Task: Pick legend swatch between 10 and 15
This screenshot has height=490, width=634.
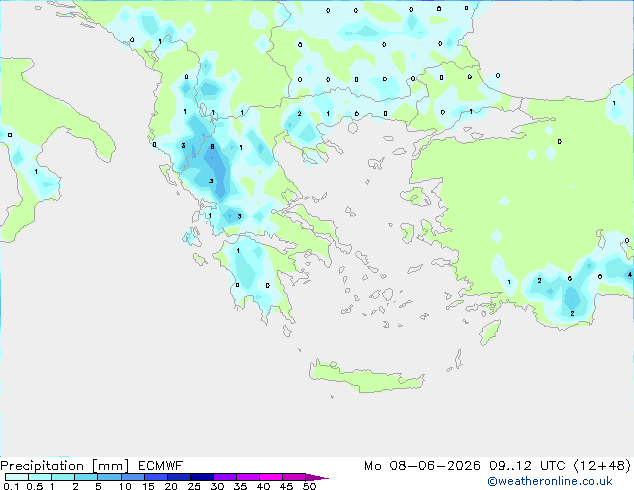Action: pos(132,477)
